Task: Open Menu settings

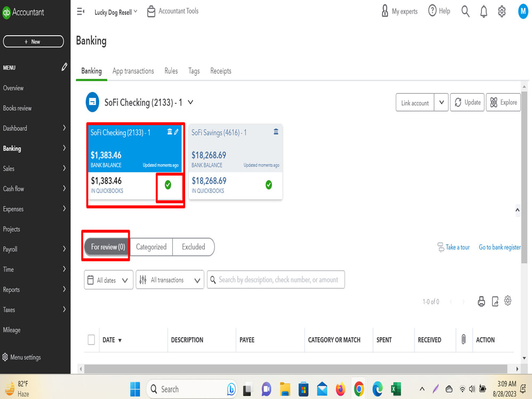Action: (22, 357)
